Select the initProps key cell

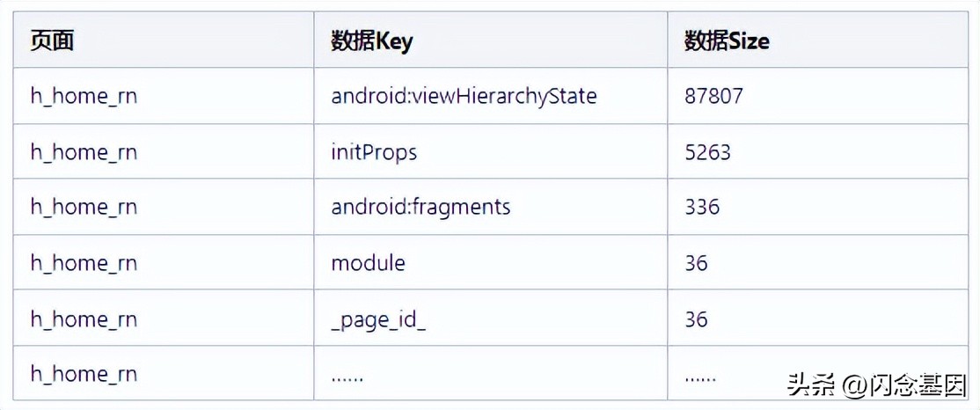[374, 152]
